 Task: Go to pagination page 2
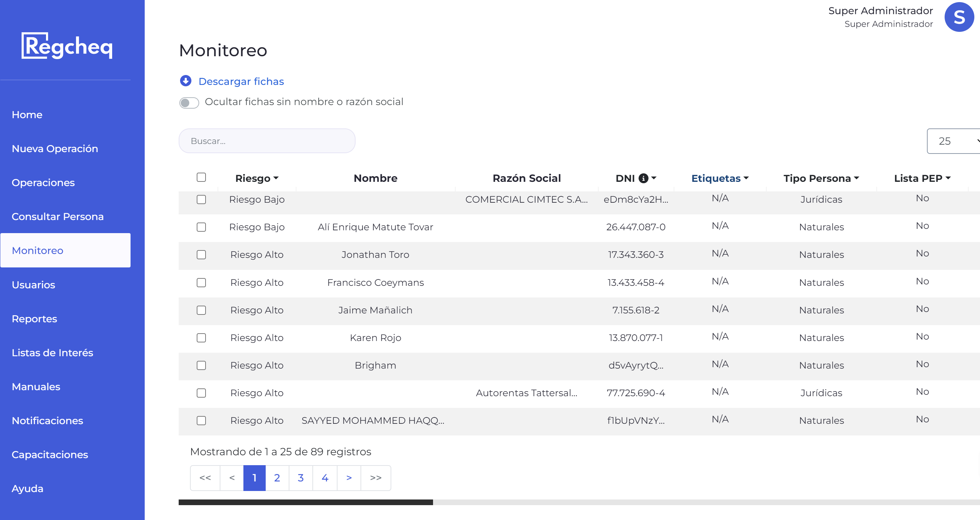(277, 478)
